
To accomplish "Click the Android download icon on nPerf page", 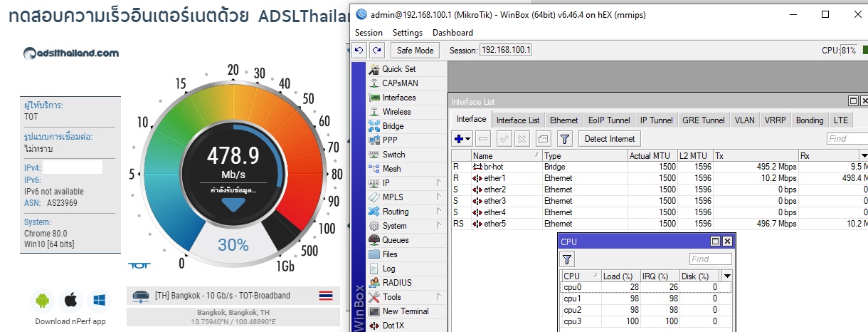I will point(43,300).
